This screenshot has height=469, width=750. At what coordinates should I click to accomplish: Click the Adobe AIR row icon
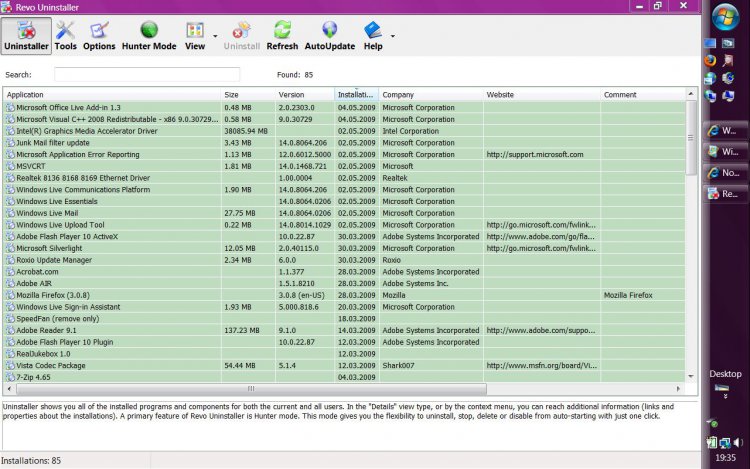(10, 283)
